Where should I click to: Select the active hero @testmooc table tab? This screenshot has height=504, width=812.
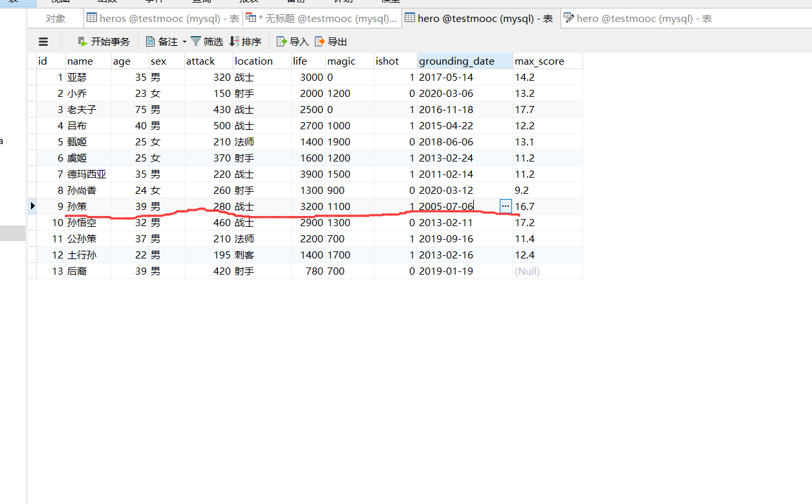click(x=480, y=19)
